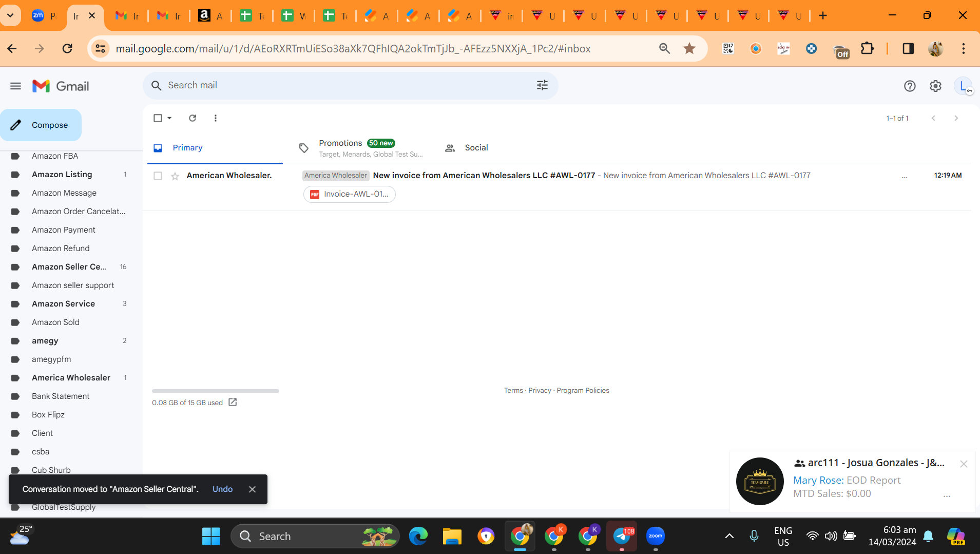Image resolution: width=980 pixels, height=554 pixels.
Task: Open Gmail settings gear
Action: pyautogui.click(x=935, y=86)
